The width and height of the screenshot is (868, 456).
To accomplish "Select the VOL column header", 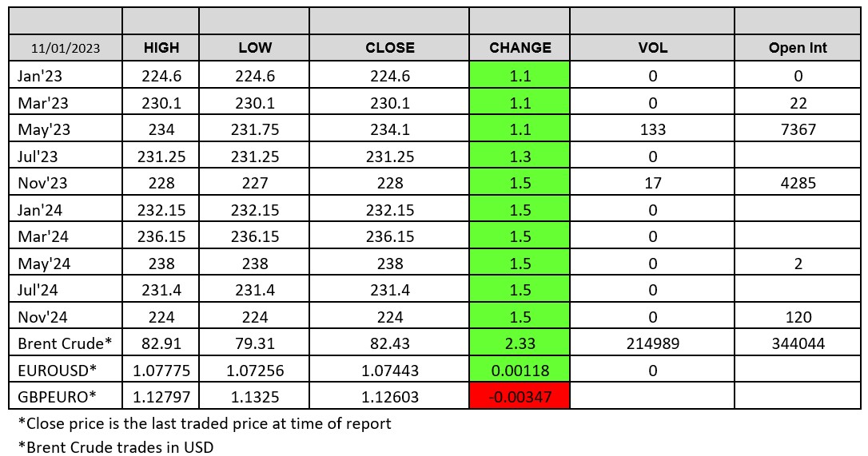I will point(653,48).
